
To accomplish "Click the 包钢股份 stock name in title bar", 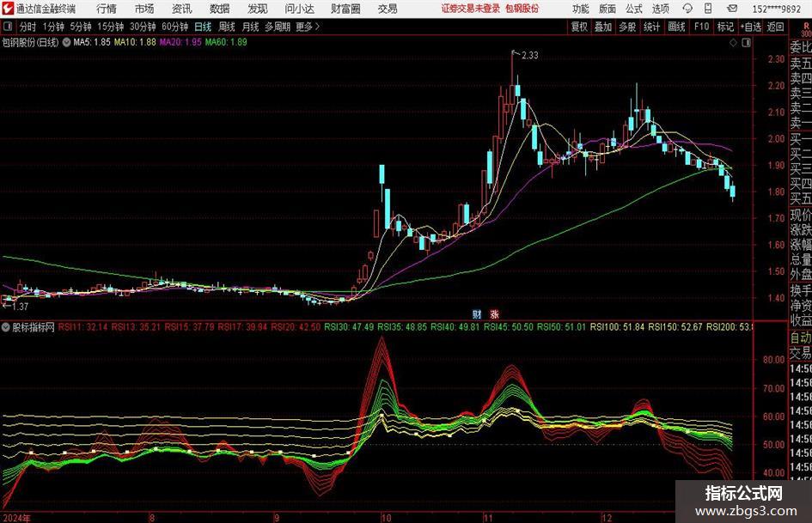I will coord(522,9).
